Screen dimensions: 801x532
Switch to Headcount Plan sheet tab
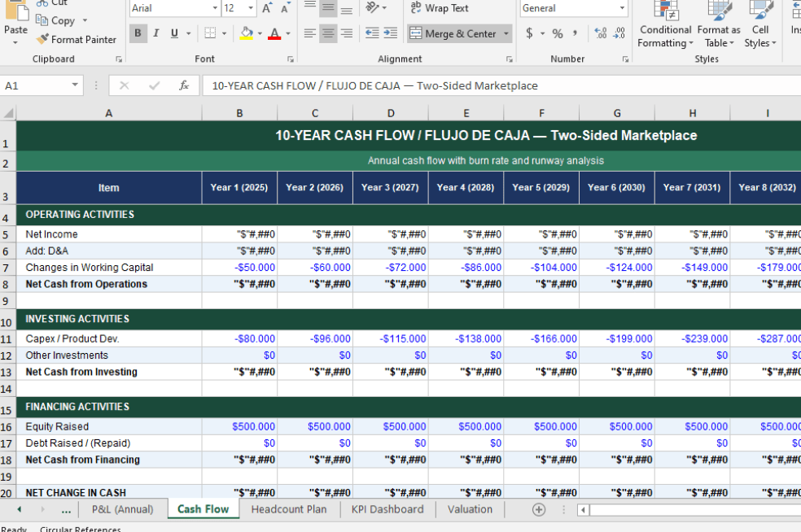289,509
